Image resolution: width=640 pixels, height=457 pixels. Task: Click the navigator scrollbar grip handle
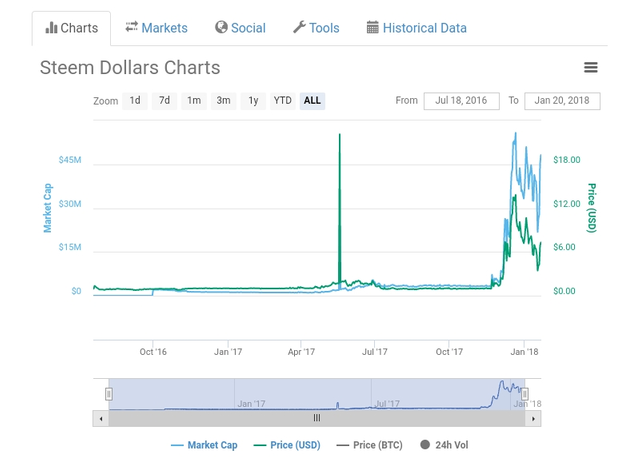pyautogui.click(x=317, y=418)
